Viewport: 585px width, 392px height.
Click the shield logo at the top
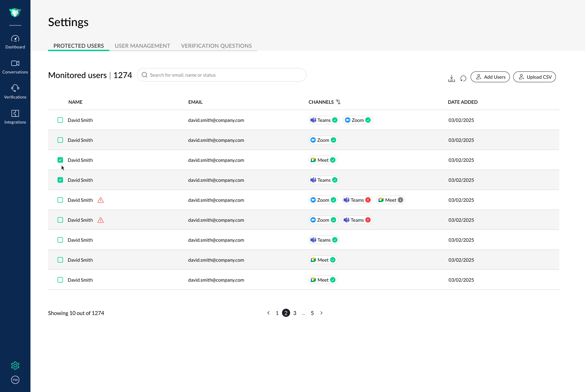pyautogui.click(x=15, y=12)
